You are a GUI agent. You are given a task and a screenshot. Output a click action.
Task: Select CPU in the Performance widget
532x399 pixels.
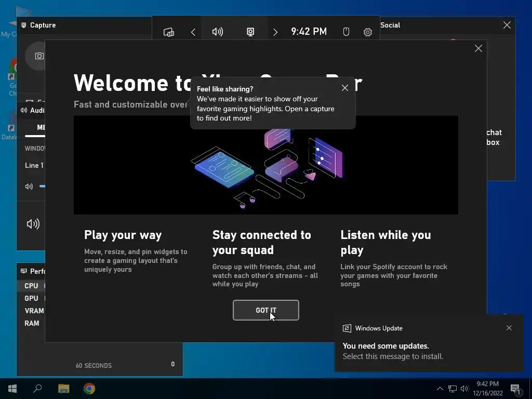31,286
